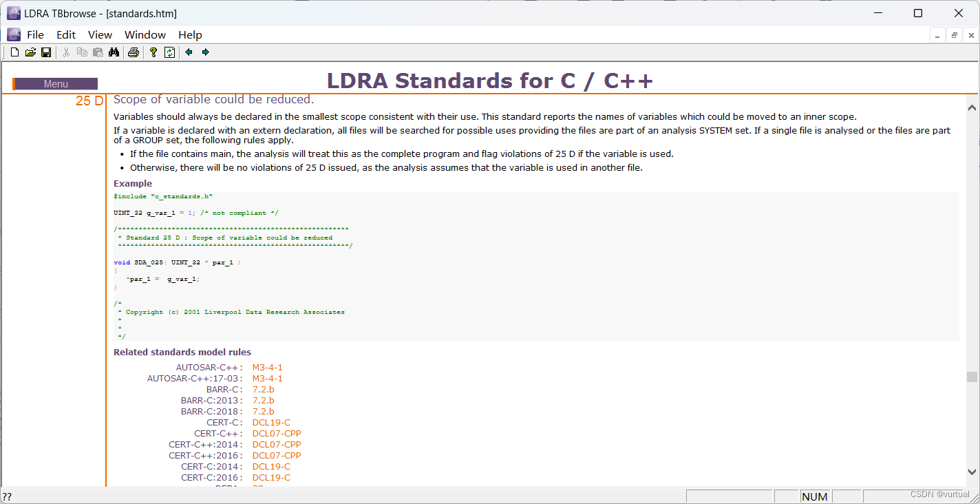
Task: Click the '*par_1 = g_var_1;' code line
Action: tap(163, 279)
